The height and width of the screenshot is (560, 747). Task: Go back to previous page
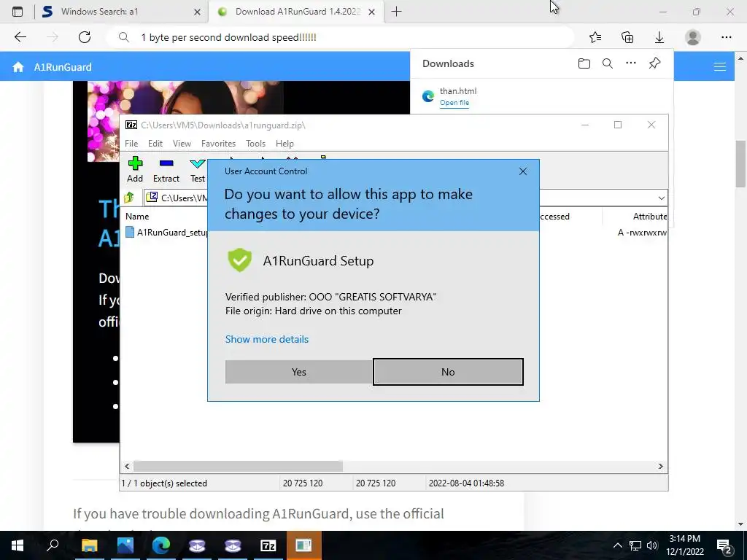[x=20, y=37]
